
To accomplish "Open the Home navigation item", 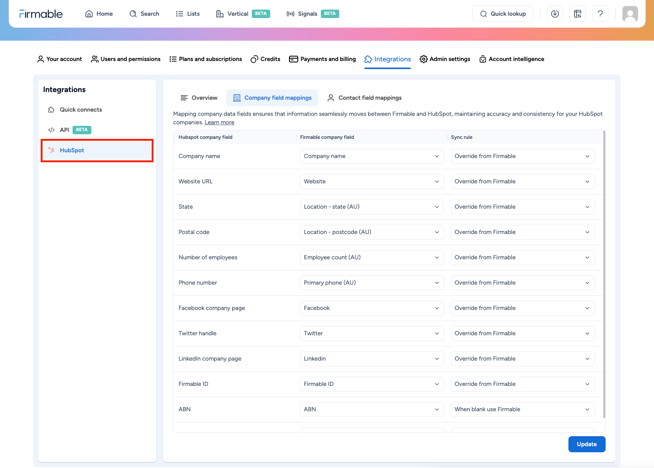I will [x=99, y=14].
